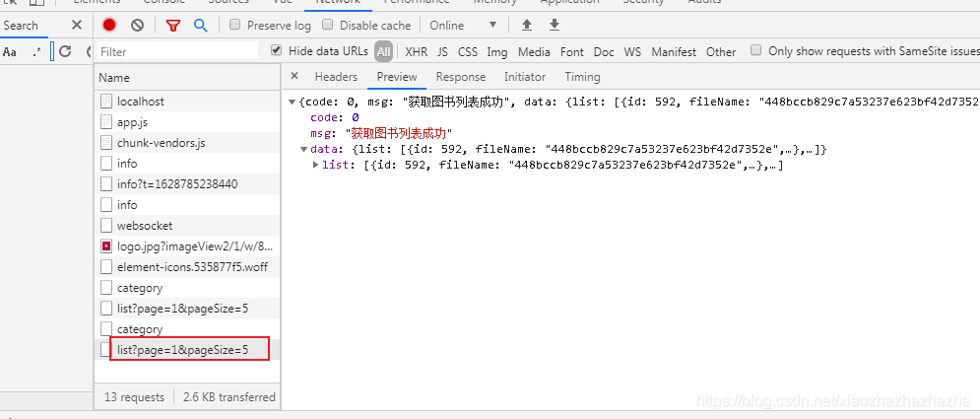This screenshot has height=419, width=980.
Task: Select the info?t=1628785238440 request
Action: point(187,183)
